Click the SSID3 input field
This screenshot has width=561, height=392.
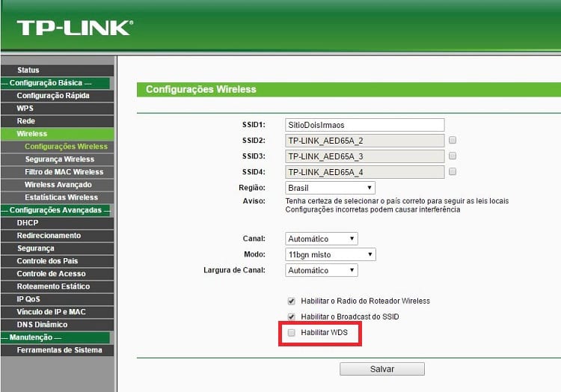point(364,156)
